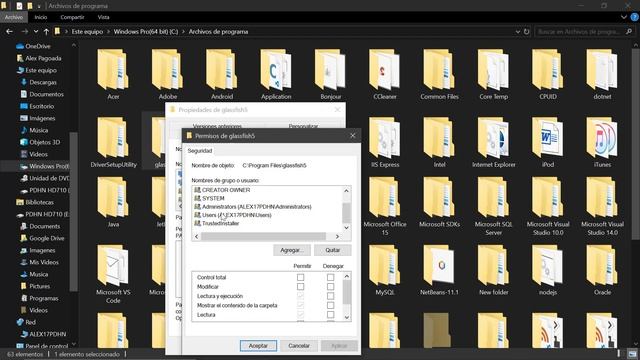Check Denegar for Control total
The width and height of the screenshot is (640, 360).
coord(330,277)
